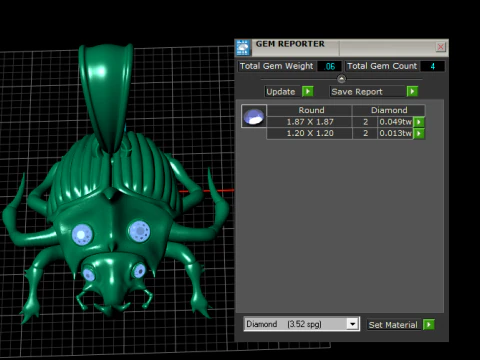This screenshot has width=480, height=360.
Task: Click quantity 2 in the 1.87 row
Action: [x=365, y=122]
